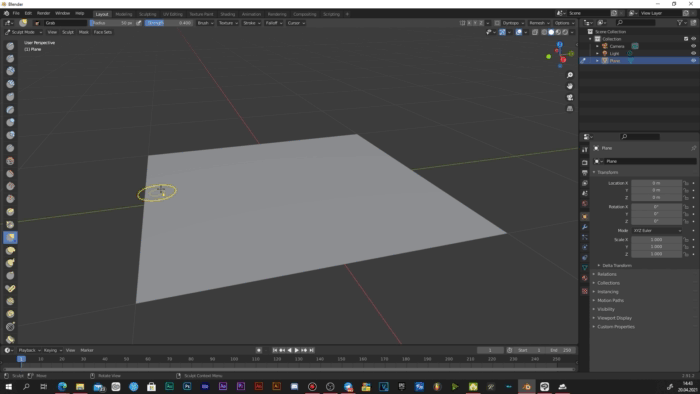
Task: Open rotation Mode XYZ Euler dropdown
Action: pyautogui.click(x=657, y=231)
